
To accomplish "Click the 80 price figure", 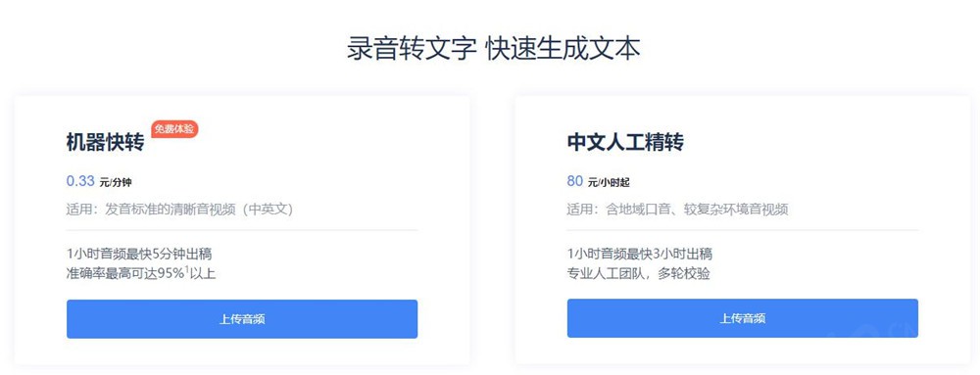I will 575,181.
